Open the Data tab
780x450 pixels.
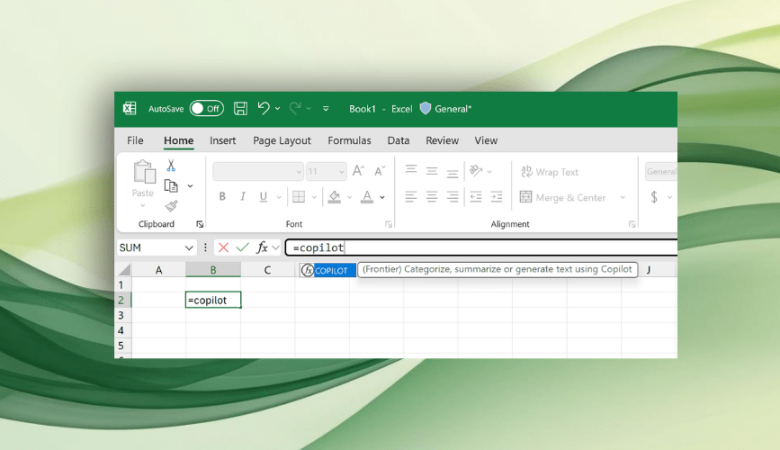(398, 141)
